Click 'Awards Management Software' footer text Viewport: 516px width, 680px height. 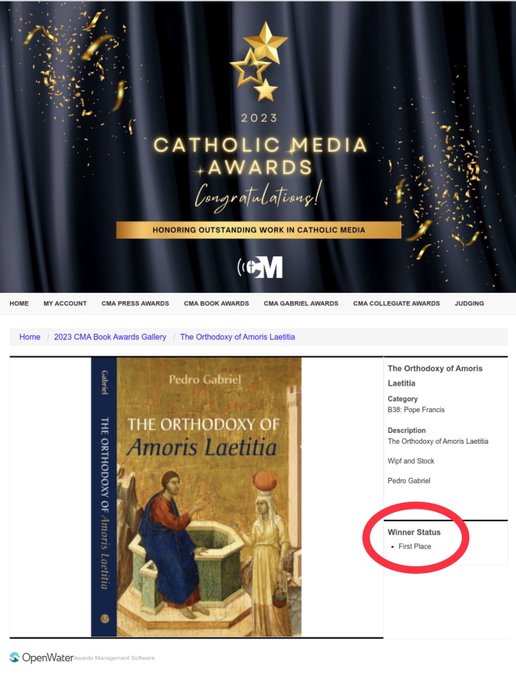[114, 658]
